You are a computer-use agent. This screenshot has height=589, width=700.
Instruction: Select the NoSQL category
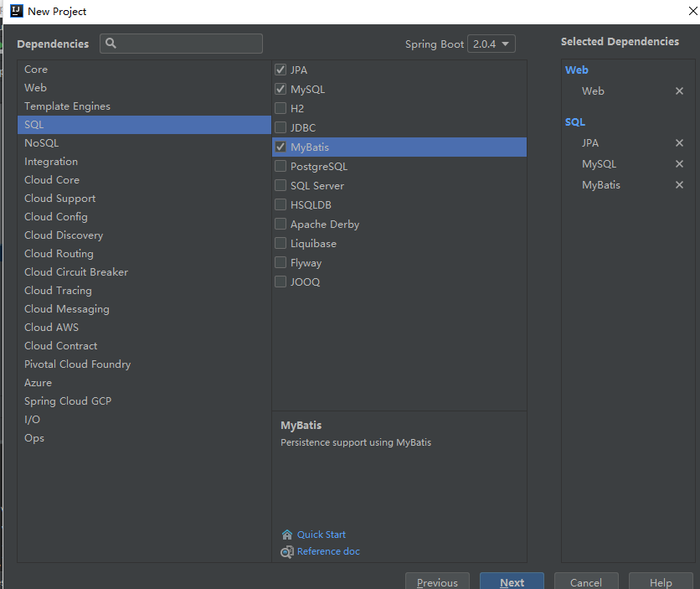144,143
